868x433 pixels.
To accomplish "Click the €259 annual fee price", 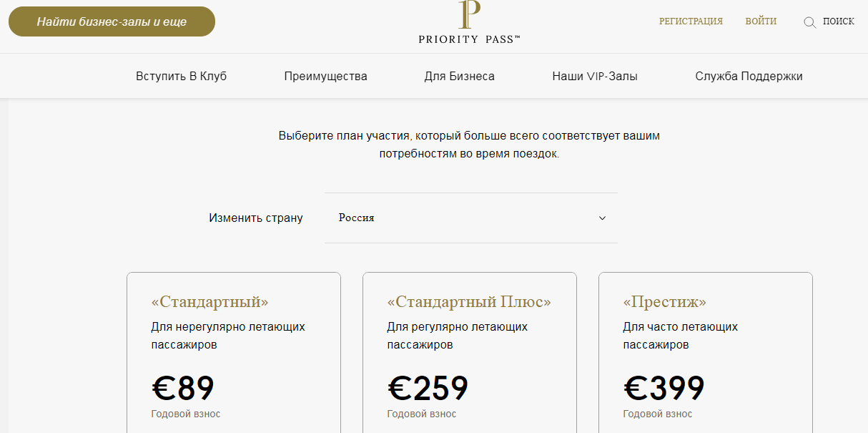I will (x=428, y=389).
